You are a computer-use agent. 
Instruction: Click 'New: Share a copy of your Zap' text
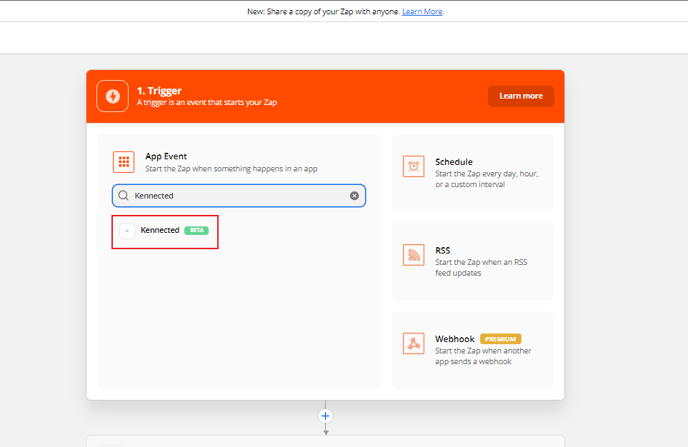pyautogui.click(x=324, y=11)
